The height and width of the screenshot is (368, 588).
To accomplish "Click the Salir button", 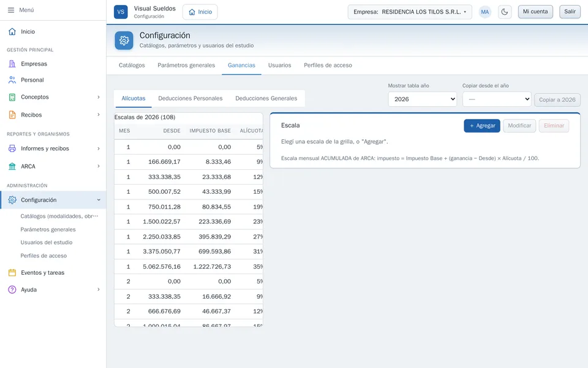I will coord(570,12).
